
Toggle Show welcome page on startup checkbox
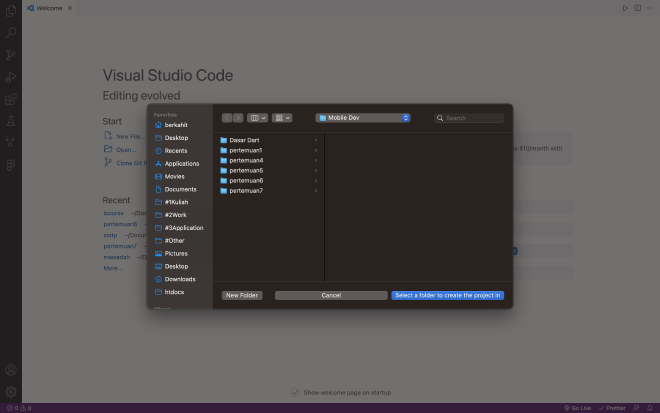tap(295, 392)
